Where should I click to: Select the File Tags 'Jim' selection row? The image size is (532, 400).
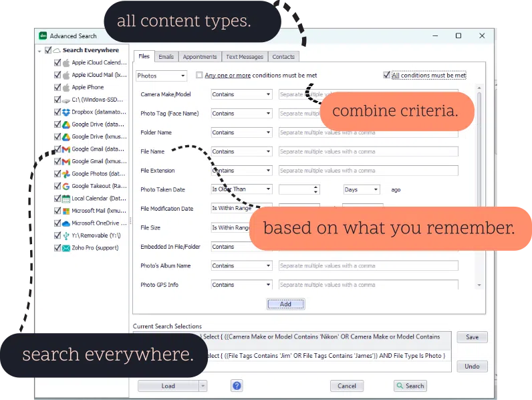pos(293,356)
